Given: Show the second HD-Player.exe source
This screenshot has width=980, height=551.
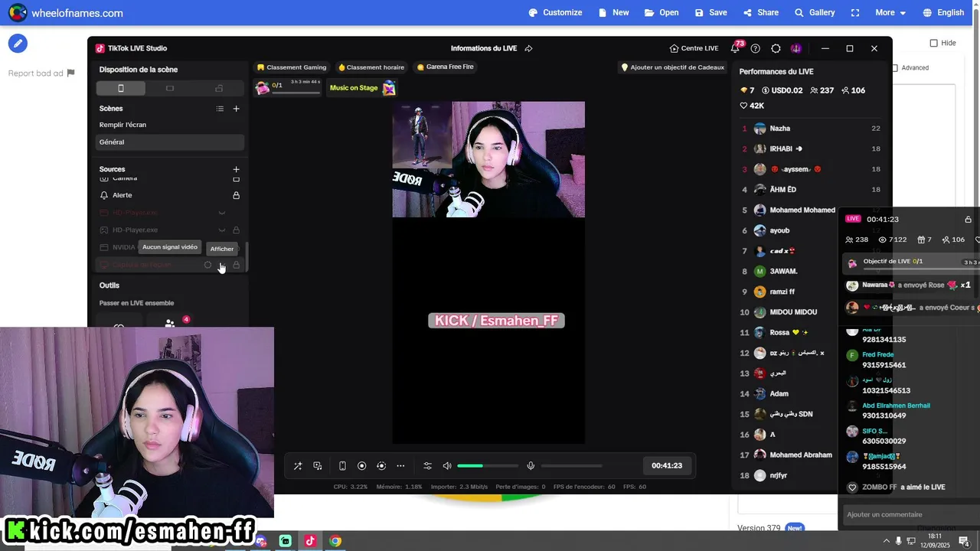Looking at the screenshot, I should pyautogui.click(x=222, y=230).
